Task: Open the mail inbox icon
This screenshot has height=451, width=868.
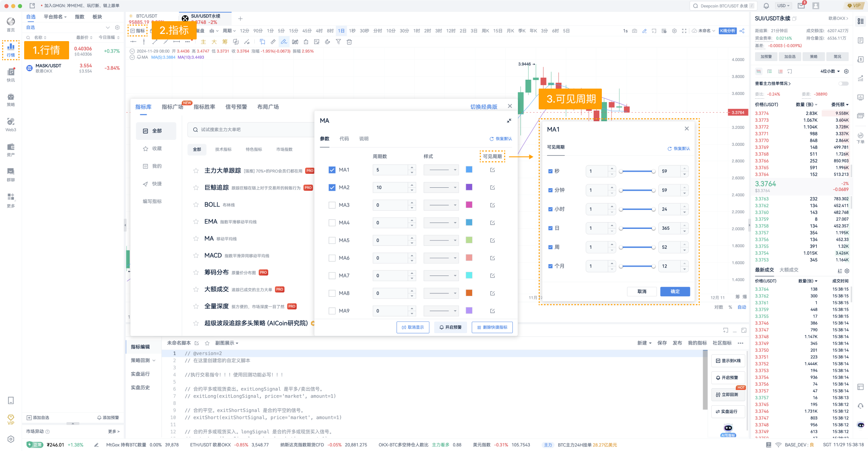Action: 801,6
